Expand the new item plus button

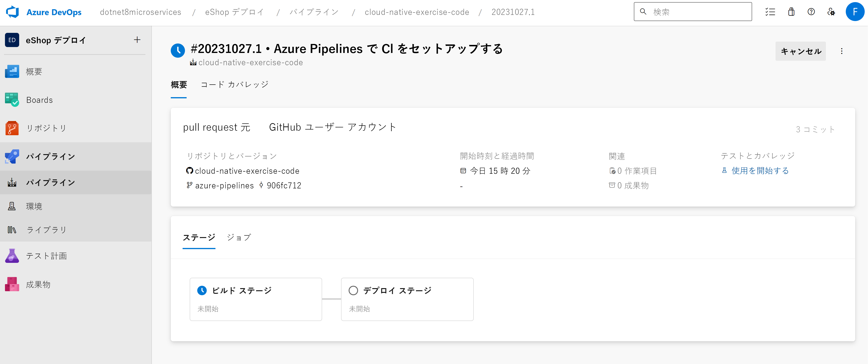tap(137, 40)
